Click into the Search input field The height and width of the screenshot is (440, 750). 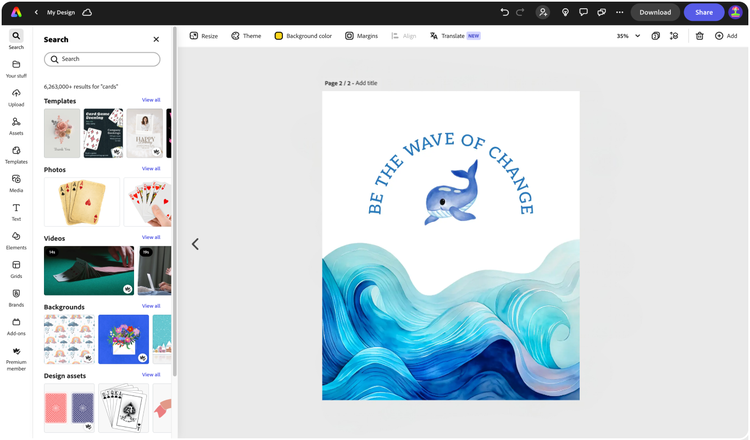pos(102,59)
